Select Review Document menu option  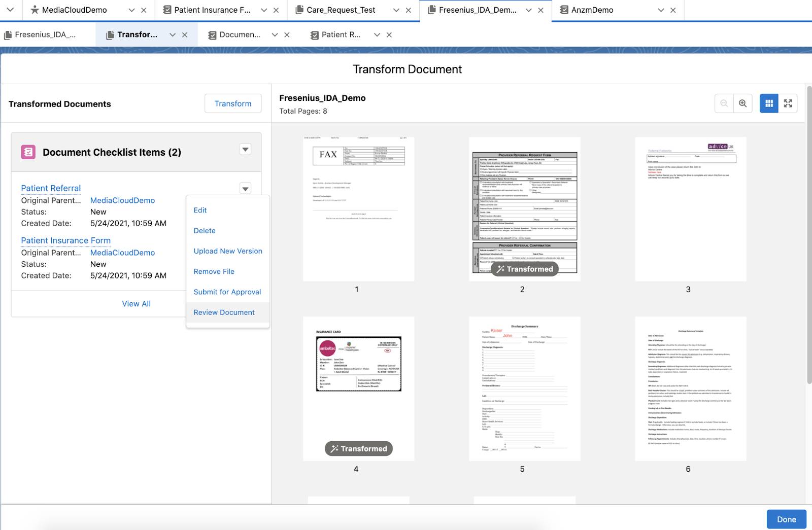point(228,312)
